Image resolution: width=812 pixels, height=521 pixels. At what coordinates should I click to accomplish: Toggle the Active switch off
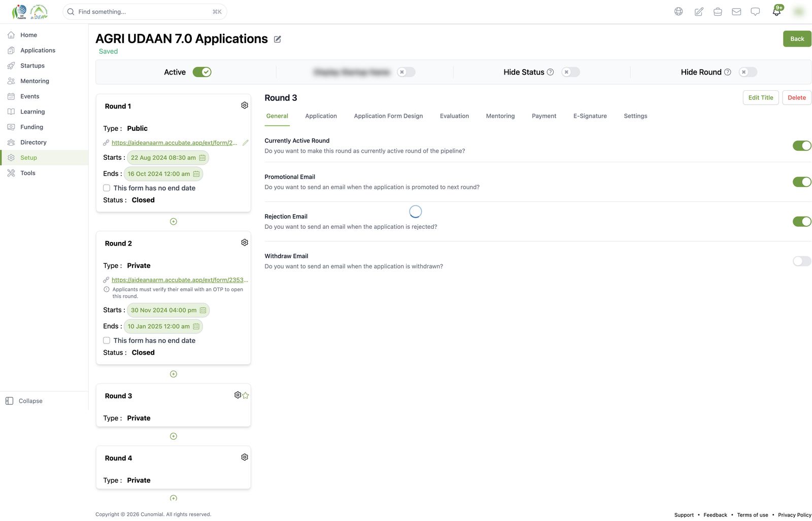pos(202,72)
